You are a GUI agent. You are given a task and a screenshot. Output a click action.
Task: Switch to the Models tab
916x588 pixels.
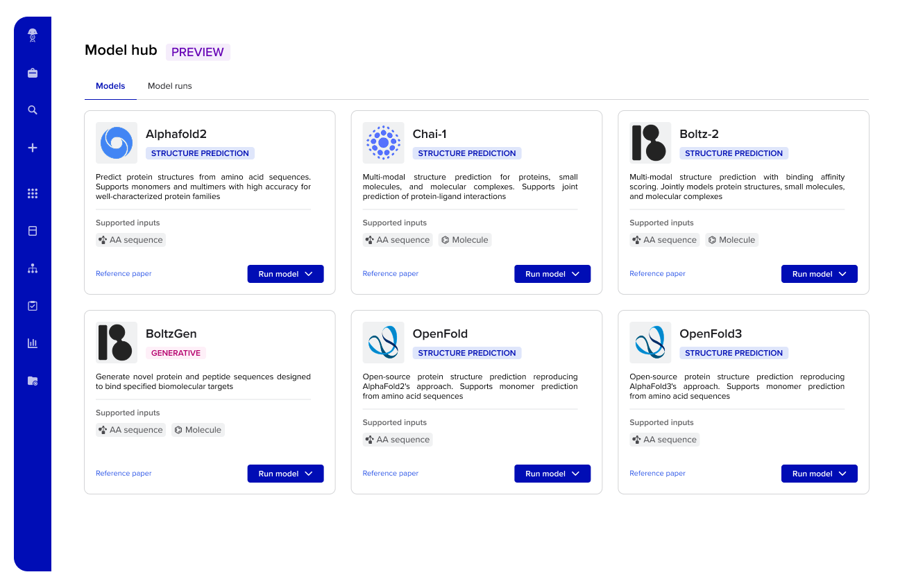pyautogui.click(x=110, y=86)
